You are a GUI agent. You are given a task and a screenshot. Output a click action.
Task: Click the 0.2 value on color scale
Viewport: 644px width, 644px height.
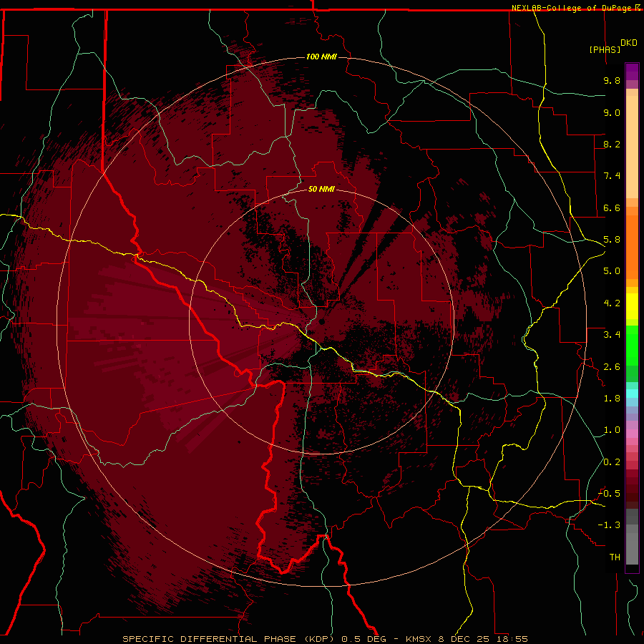point(612,462)
